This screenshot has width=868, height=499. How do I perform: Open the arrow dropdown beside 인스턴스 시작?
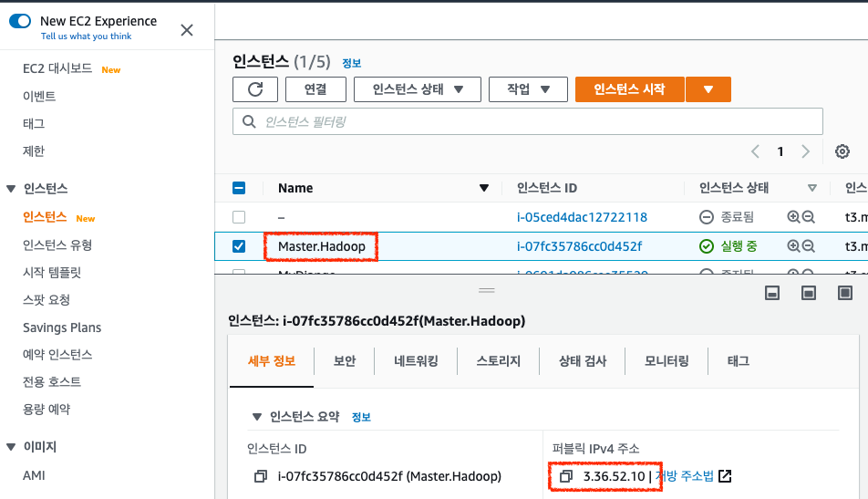coord(708,89)
